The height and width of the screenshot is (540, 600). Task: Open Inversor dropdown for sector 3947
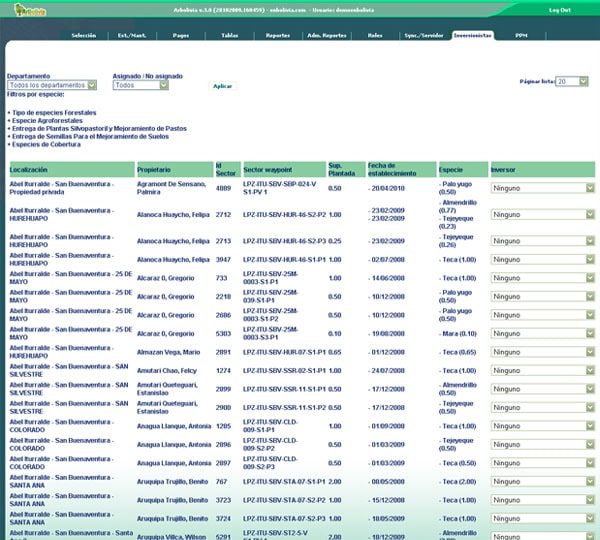click(543, 259)
